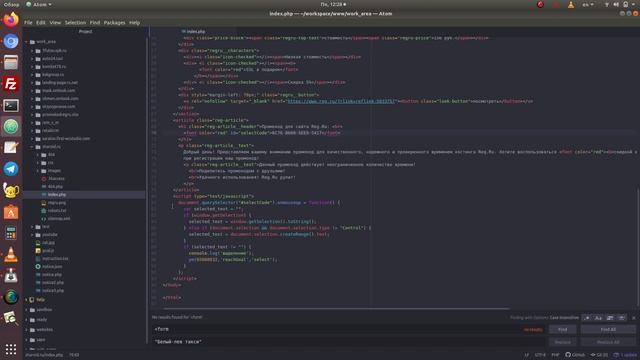The height and width of the screenshot is (360, 640).
Task: Open Ubuntu Software from the dock
Action: click(11, 212)
